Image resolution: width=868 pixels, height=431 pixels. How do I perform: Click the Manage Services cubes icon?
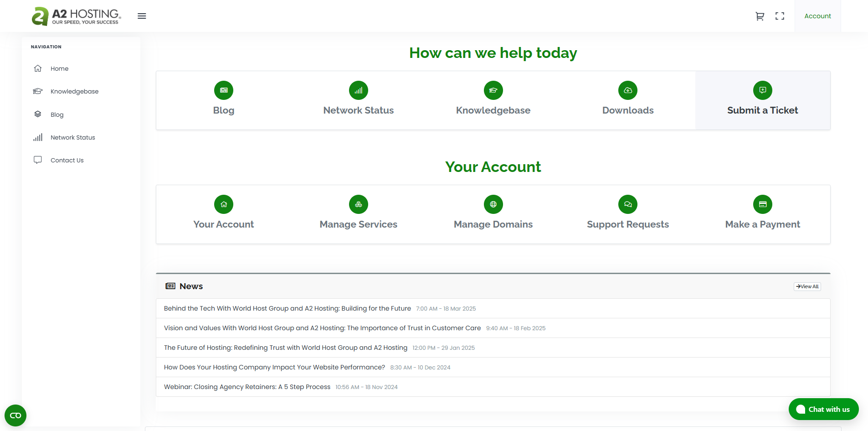(359, 204)
